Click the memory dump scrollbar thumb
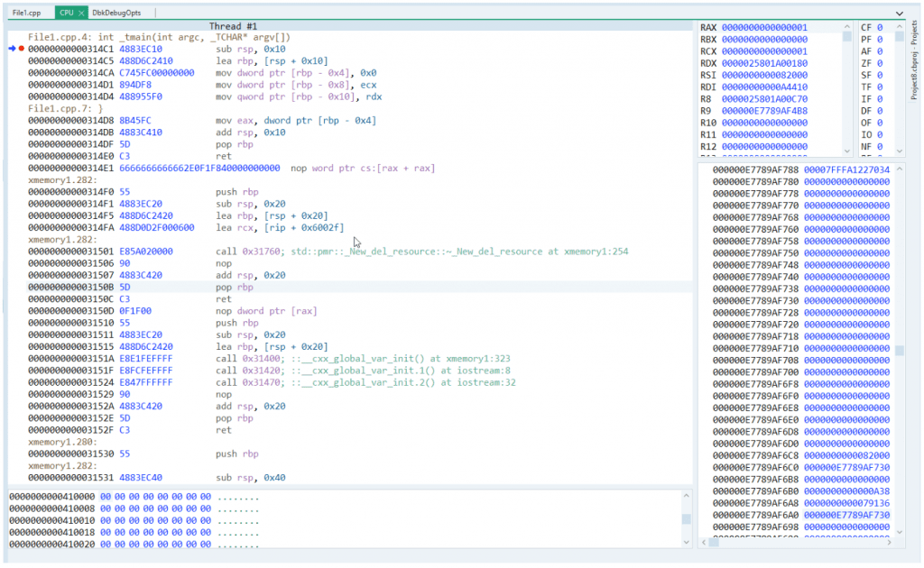The width and height of the screenshot is (924, 568). tap(686, 519)
